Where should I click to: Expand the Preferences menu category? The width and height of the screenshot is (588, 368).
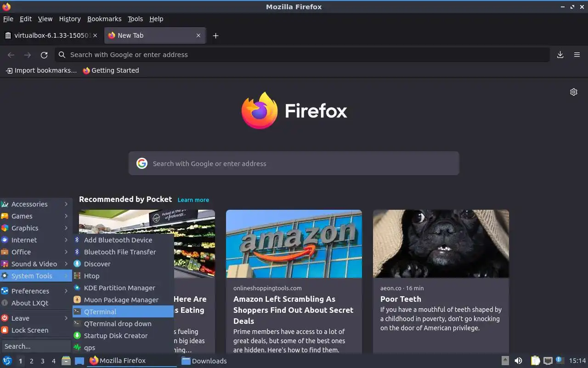[x=36, y=291]
